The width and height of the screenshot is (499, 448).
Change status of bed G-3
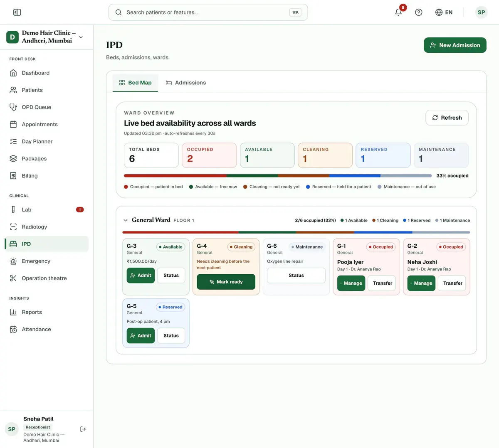171,276
